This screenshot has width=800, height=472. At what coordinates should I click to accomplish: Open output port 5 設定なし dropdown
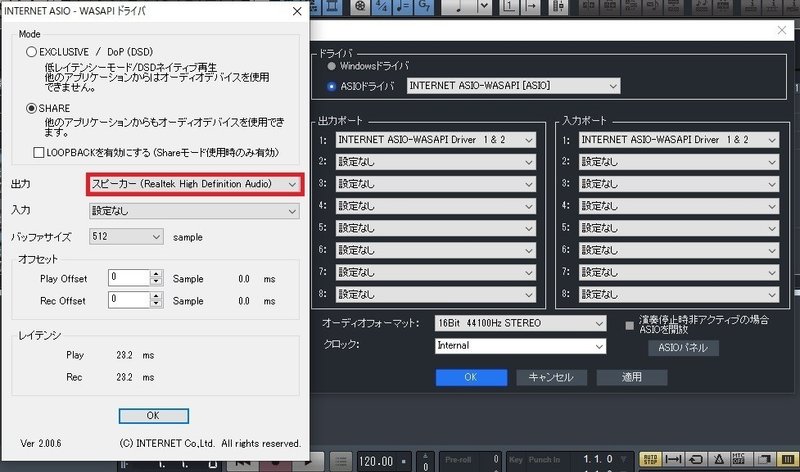pyautogui.click(x=436, y=228)
